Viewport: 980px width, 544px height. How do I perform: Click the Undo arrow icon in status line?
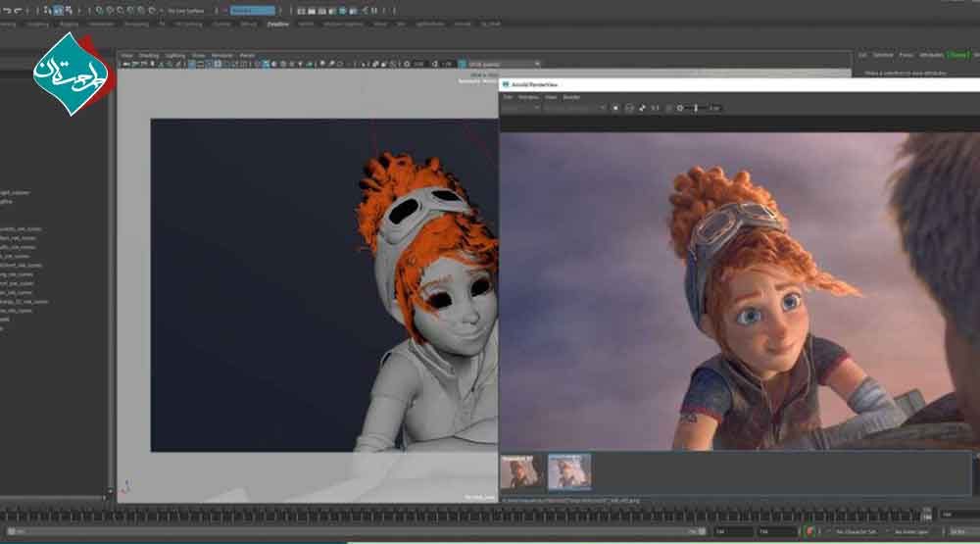[x=7, y=11]
